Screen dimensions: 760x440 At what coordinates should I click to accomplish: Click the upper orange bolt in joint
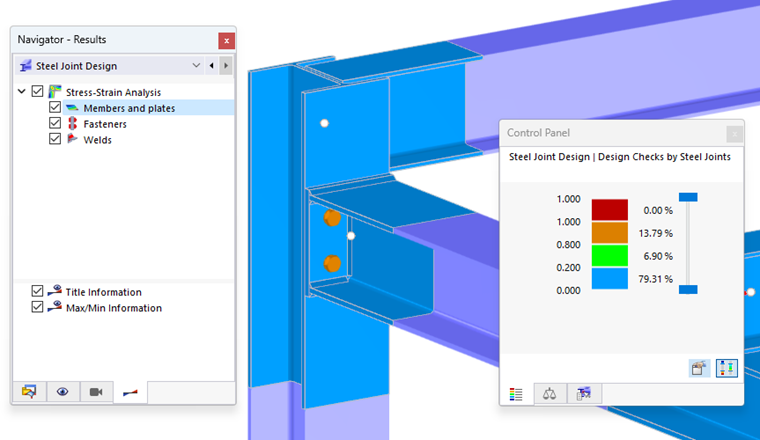(x=332, y=218)
